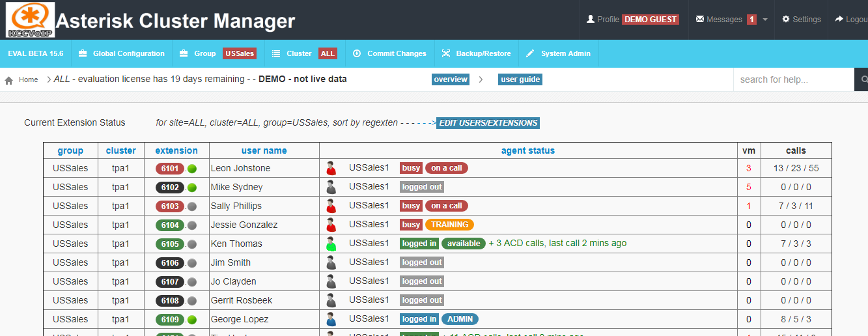The width and height of the screenshot is (868, 336).
Task: Click the Home breadcrumb icon
Action: pyautogui.click(x=9, y=80)
